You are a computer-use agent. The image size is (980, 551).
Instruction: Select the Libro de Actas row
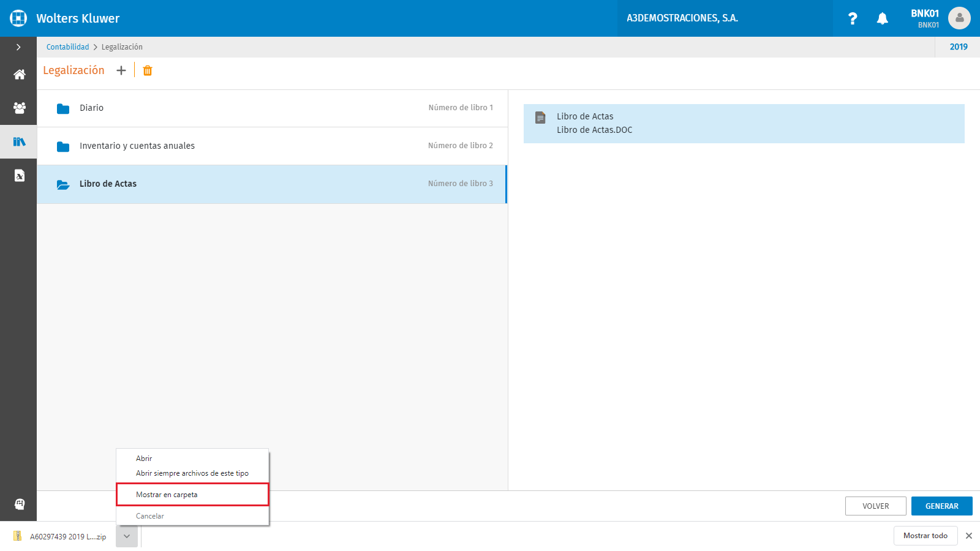[272, 184]
